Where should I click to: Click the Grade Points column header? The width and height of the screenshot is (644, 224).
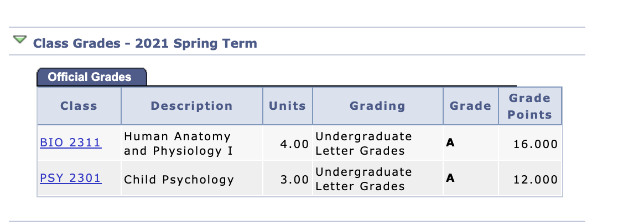click(530, 106)
